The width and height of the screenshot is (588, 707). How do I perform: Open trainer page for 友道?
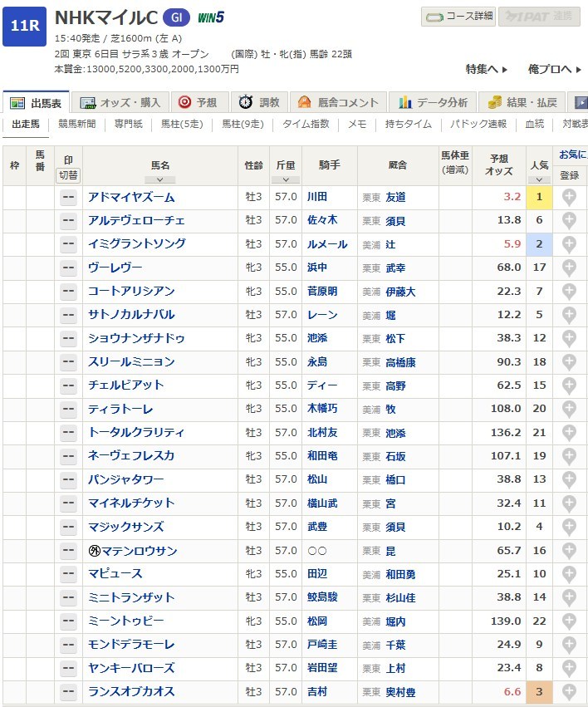pyautogui.click(x=395, y=198)
